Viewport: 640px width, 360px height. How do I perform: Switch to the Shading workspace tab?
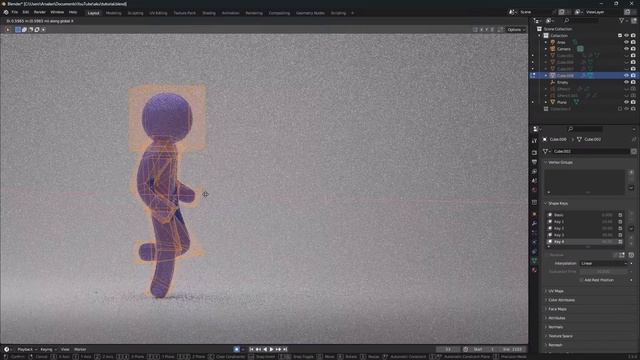pos(209,13)
